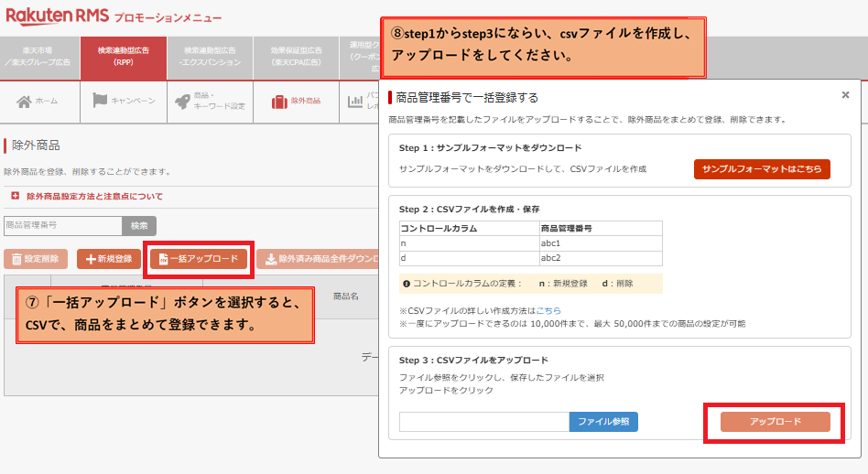Click the plus icon on 新規登録 button
This screenshot has height=474, width=868.
(x=92, y=259)
